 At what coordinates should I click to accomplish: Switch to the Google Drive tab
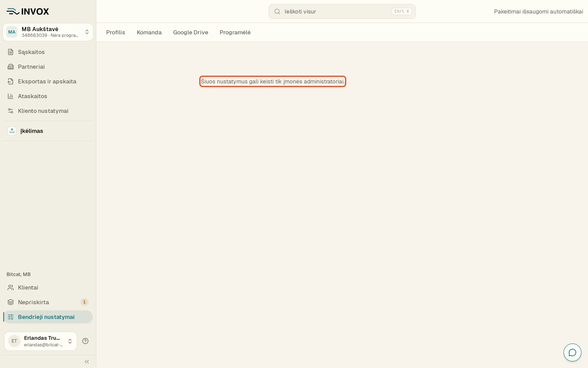[x=190, y=32]
